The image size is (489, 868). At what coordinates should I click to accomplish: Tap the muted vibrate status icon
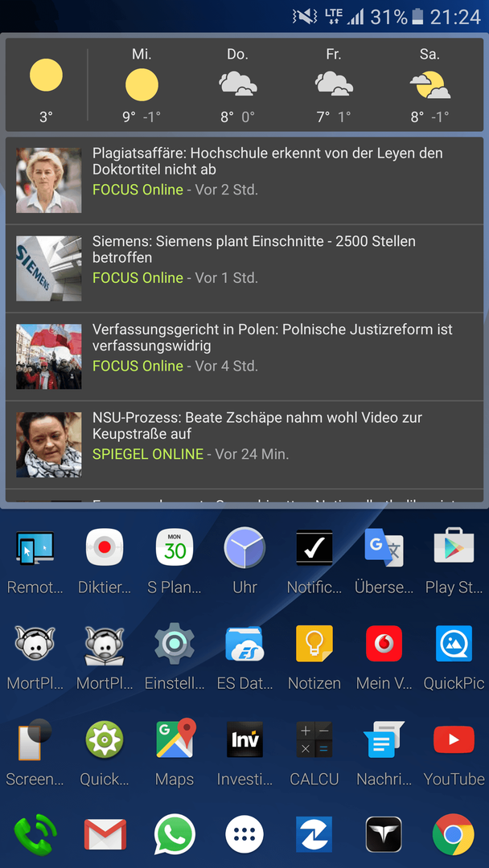(x=305, y=17)
